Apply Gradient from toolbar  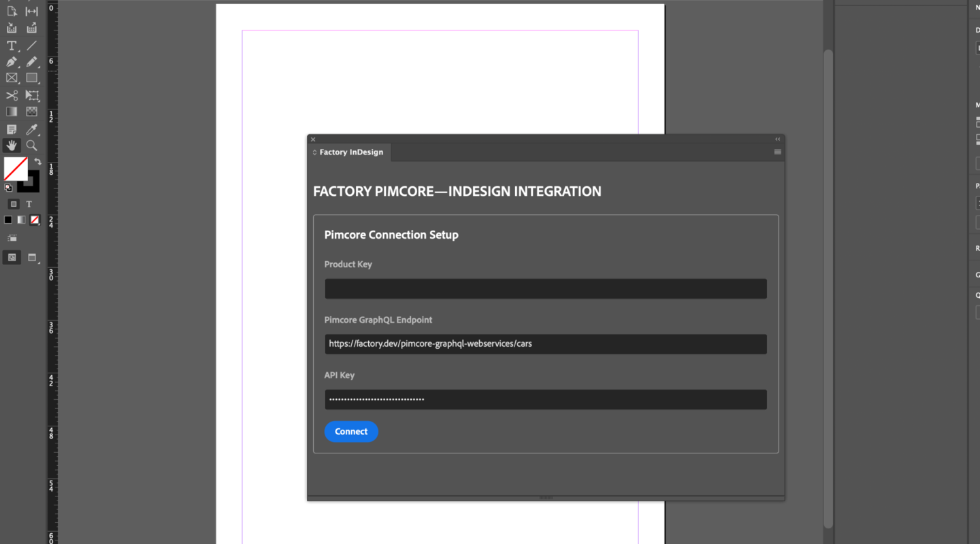pyautogui.click(x=21, y=220)
